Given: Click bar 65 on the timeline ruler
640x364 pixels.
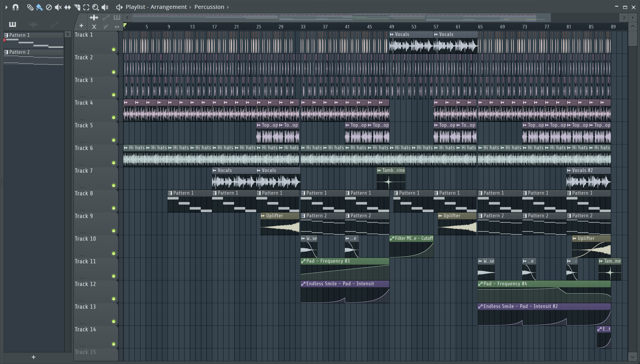Looking at the screenshot, I should pos(480,27).
